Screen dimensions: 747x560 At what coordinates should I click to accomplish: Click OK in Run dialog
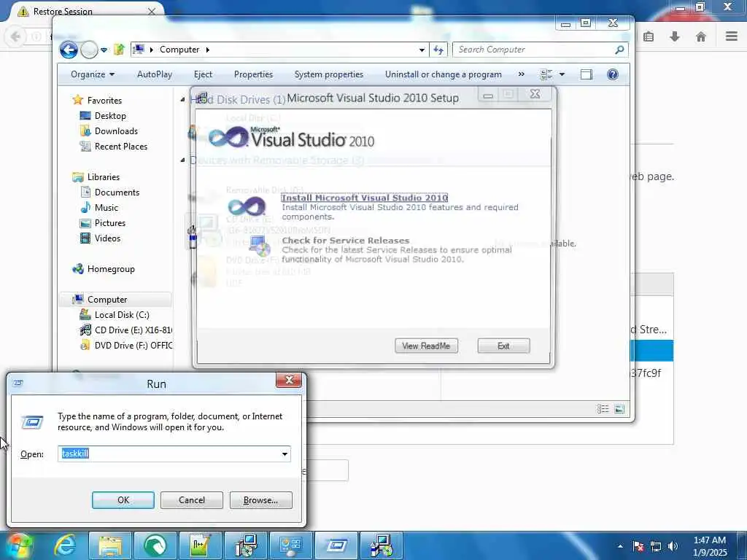pos(123,500)
